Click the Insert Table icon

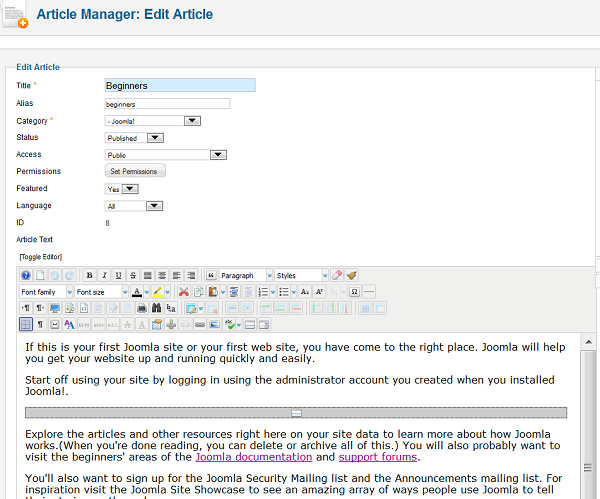[191, 308]
